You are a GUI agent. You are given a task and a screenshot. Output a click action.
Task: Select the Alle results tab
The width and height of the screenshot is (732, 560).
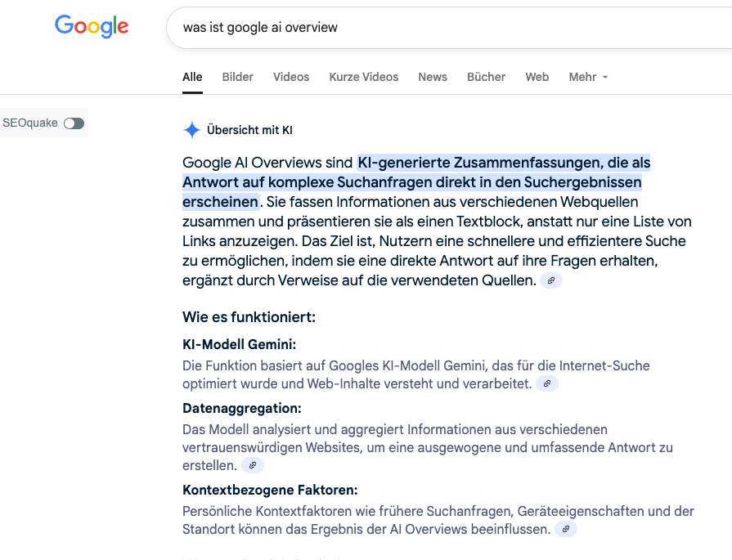pyautogui.click(x=192, y=77)
